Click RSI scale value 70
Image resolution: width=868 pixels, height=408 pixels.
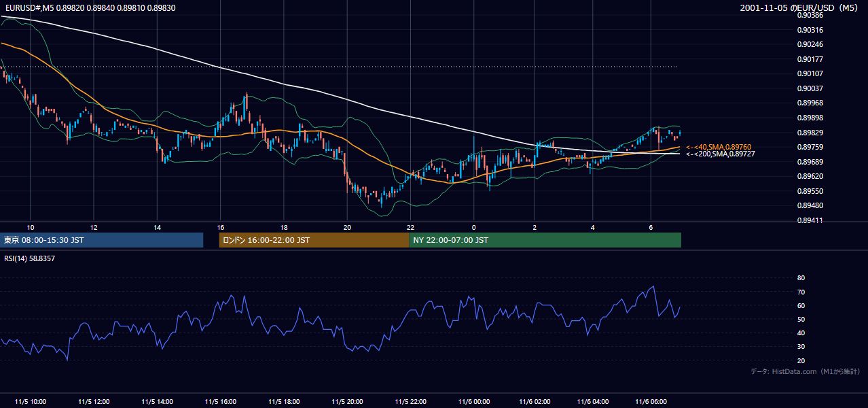[801, 292]
